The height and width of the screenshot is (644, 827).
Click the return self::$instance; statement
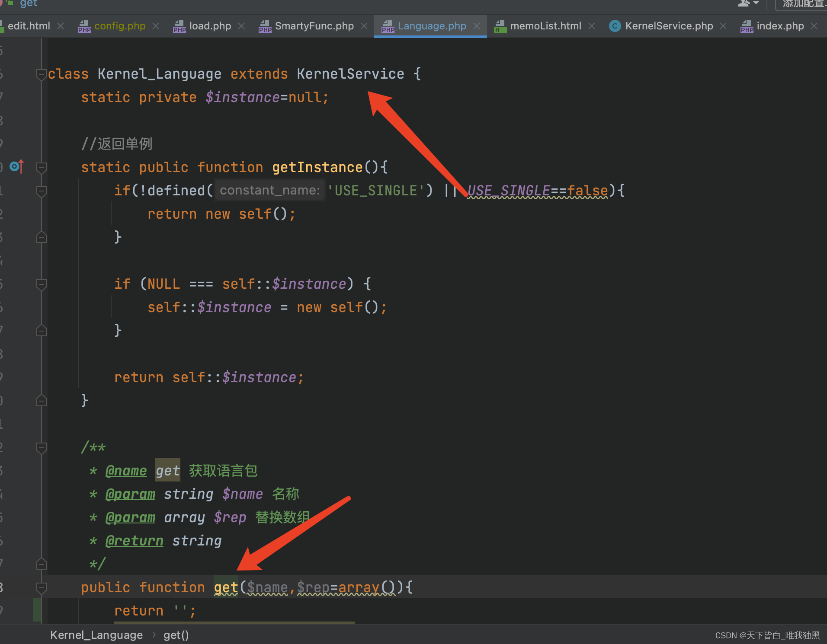point(209,377)
